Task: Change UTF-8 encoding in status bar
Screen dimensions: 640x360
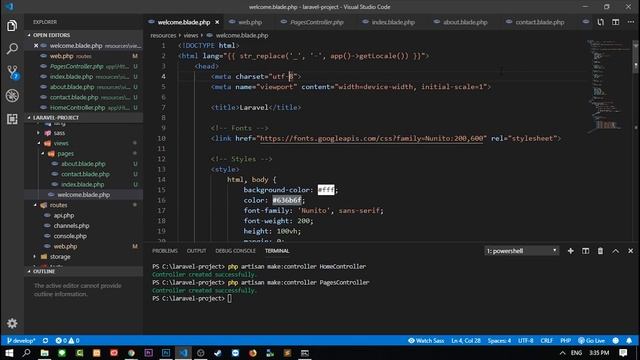Action: click(525, 340)
